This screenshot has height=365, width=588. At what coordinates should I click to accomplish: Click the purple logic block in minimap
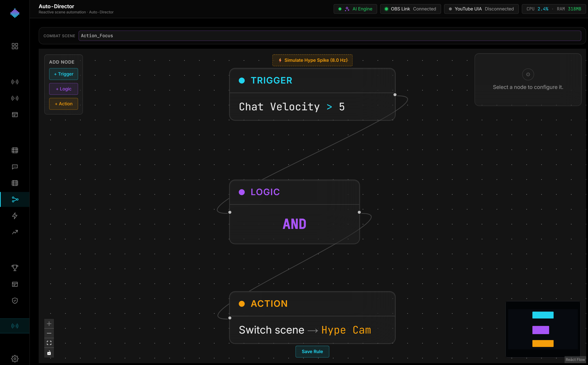[541, 330]
